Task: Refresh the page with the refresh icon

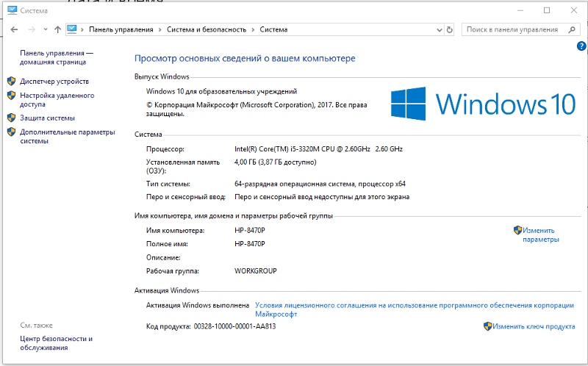Action: click(449, 29)
